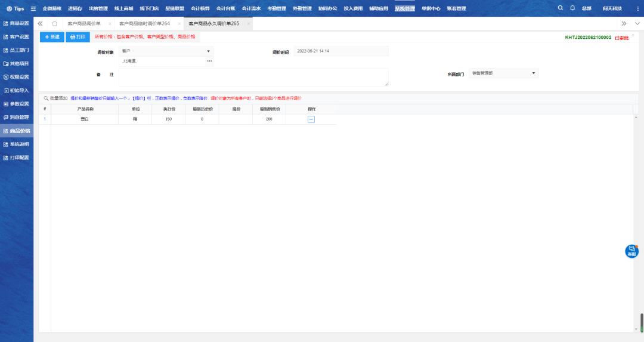Expand the tab list chevron at far right
Viewport: 644px width, 342px height.
(x=636, y=23)
